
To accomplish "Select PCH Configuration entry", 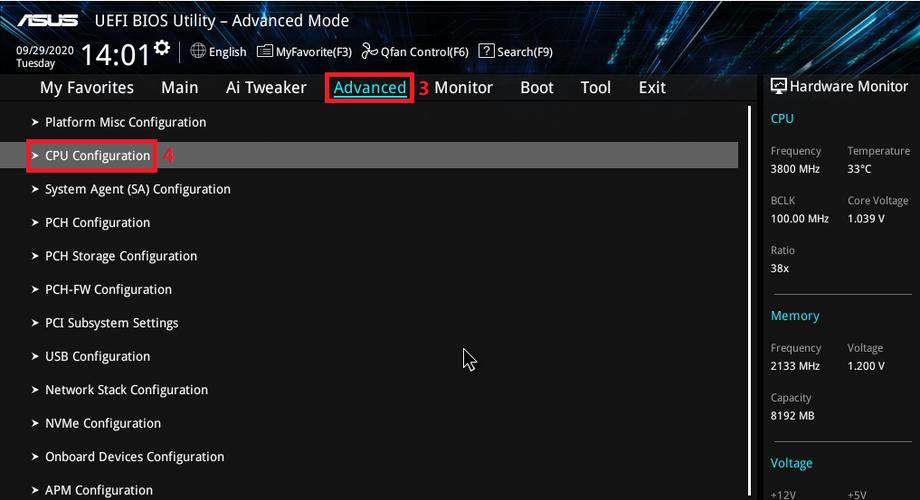I will (97, 222).
